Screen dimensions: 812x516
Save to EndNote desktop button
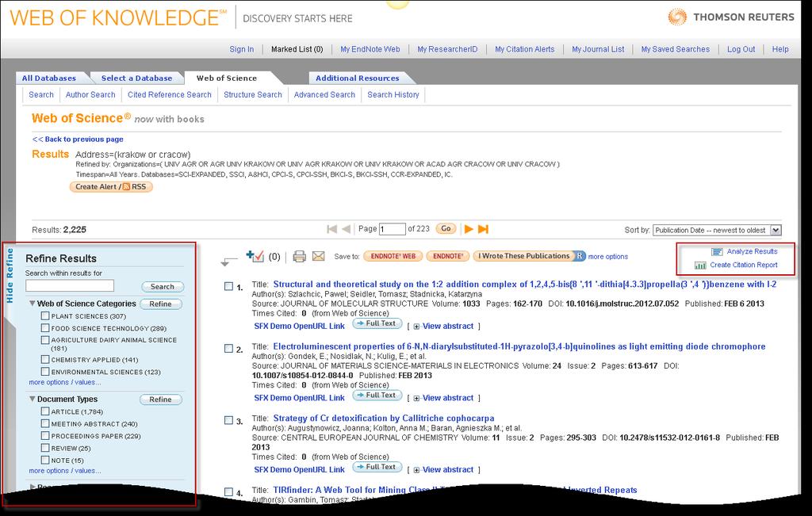tap(448, 256)
